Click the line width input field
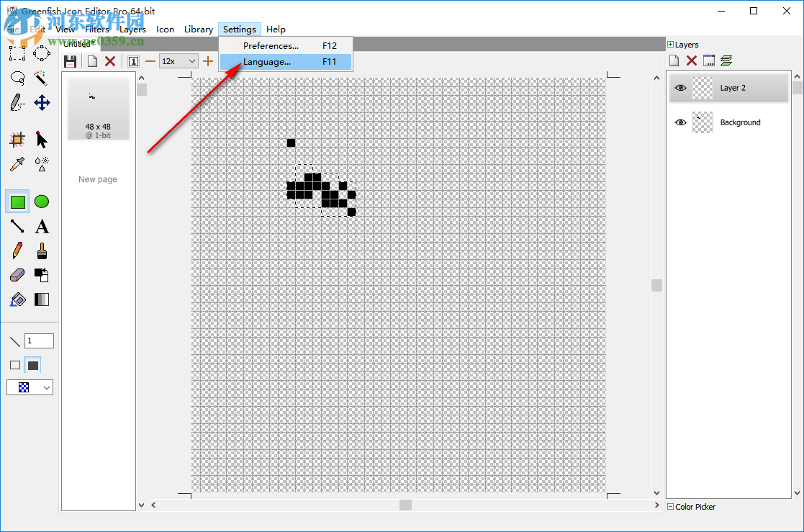This screenshot has height=532, width=804. pyautogui.click(x=39, y=341)
